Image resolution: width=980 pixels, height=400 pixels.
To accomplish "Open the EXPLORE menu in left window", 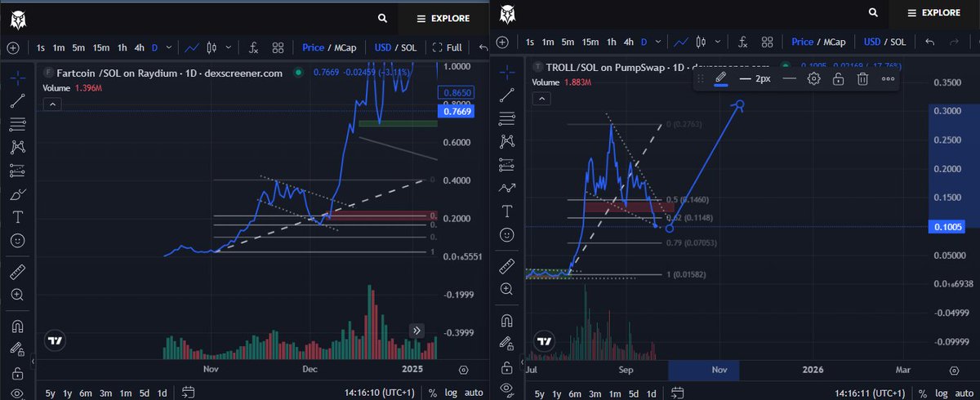I will (443, 17).
